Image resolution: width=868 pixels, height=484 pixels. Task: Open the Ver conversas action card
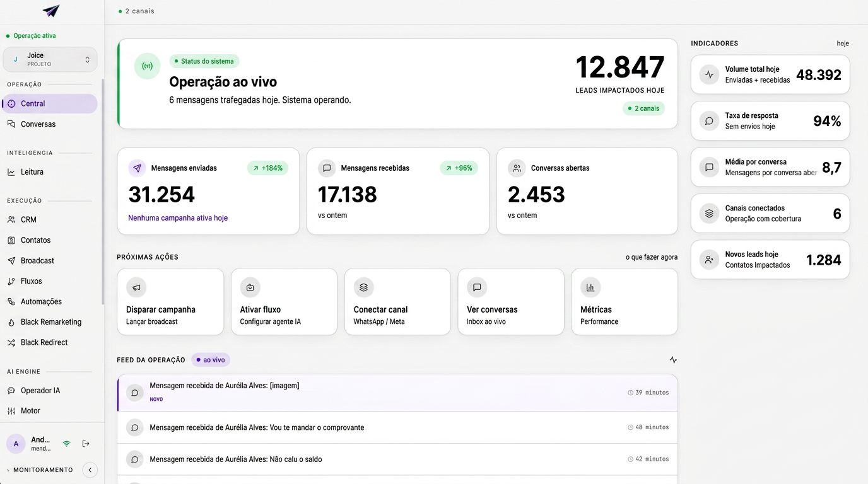point(511,302)
